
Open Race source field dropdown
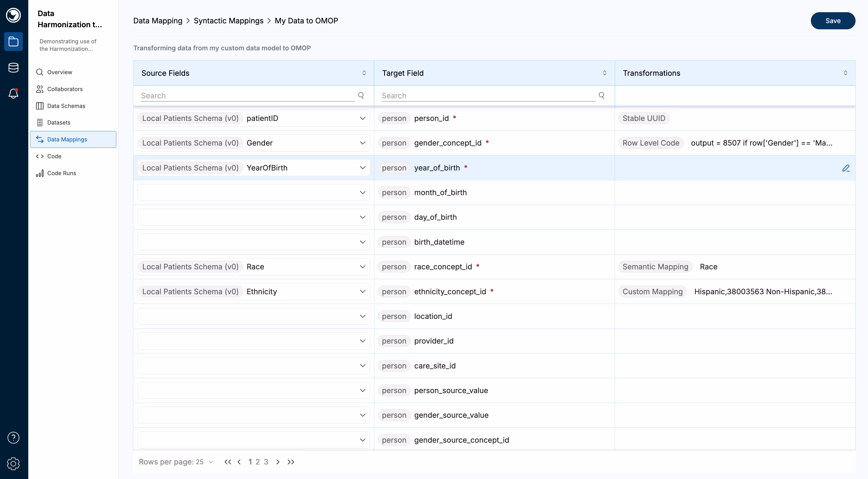point(253,267)
